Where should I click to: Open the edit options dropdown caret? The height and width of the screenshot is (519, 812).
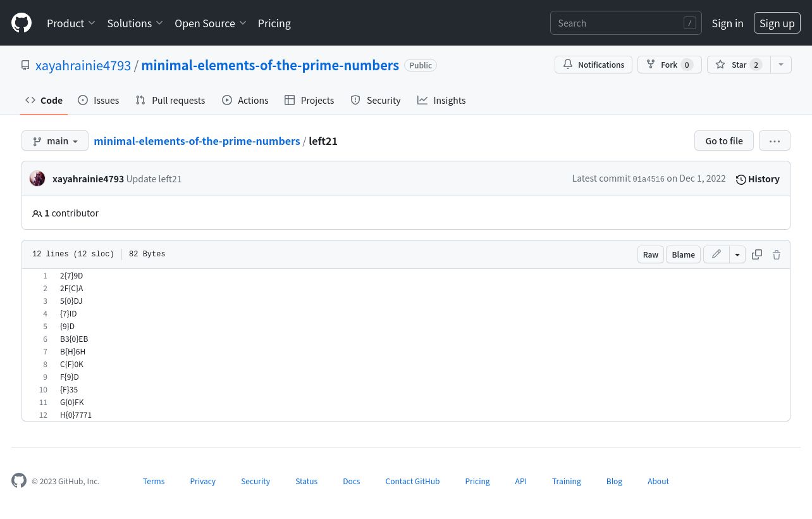[x=737, y=254]
